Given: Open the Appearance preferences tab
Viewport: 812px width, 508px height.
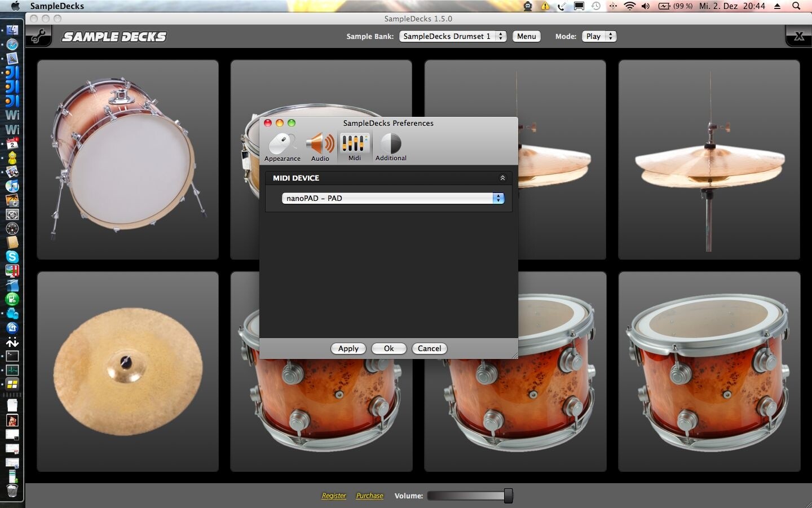Looking at the screenshot, I should coord(283,147).
